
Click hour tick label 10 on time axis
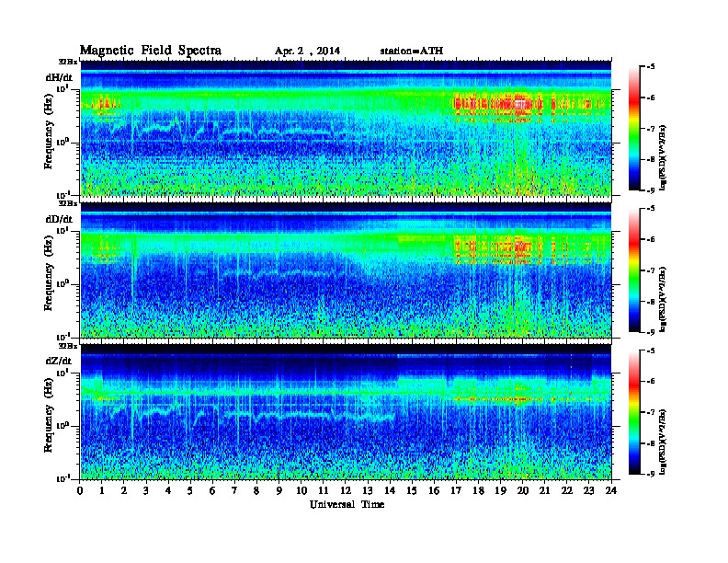(x=301, y=490)
